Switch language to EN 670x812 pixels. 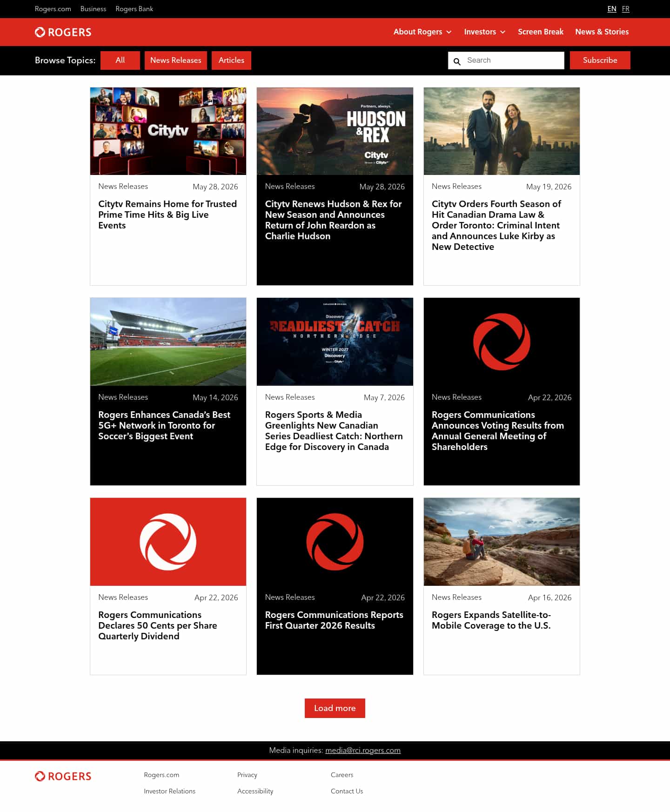(x=612, y=9)
